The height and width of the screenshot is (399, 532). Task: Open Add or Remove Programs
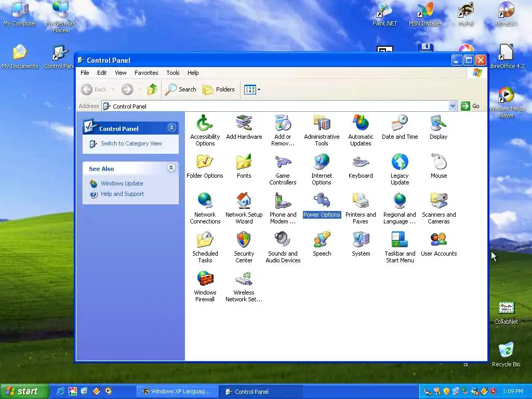[x=283, y=130]
